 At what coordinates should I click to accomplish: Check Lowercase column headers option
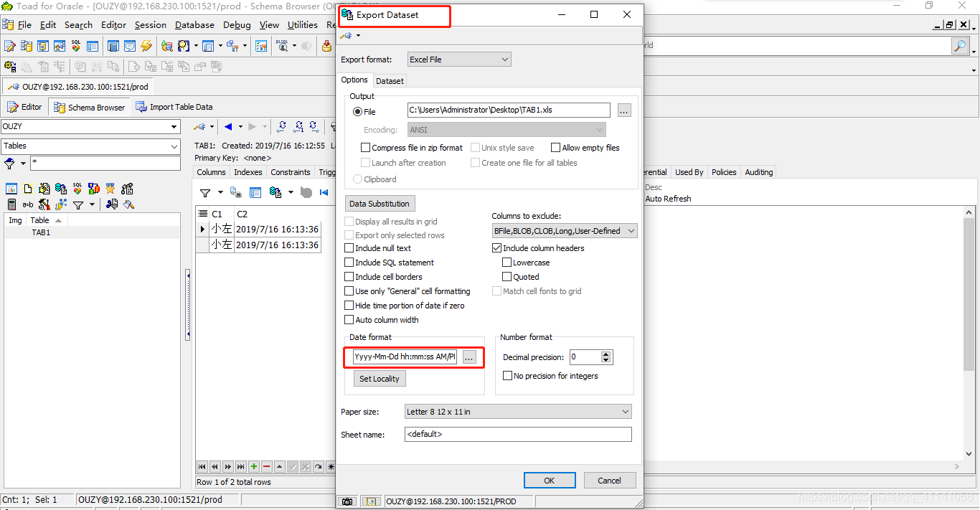(527, 263)
